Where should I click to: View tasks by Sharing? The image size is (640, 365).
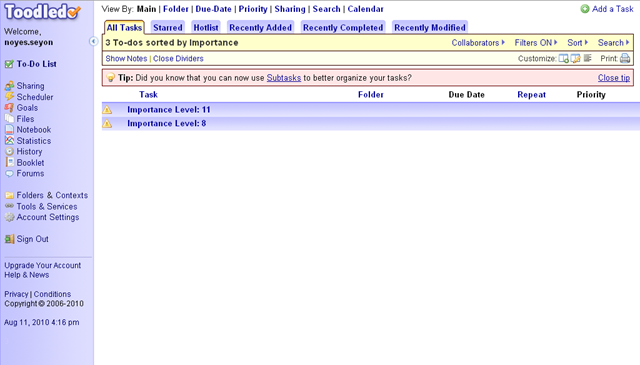[x=290, y=9]
